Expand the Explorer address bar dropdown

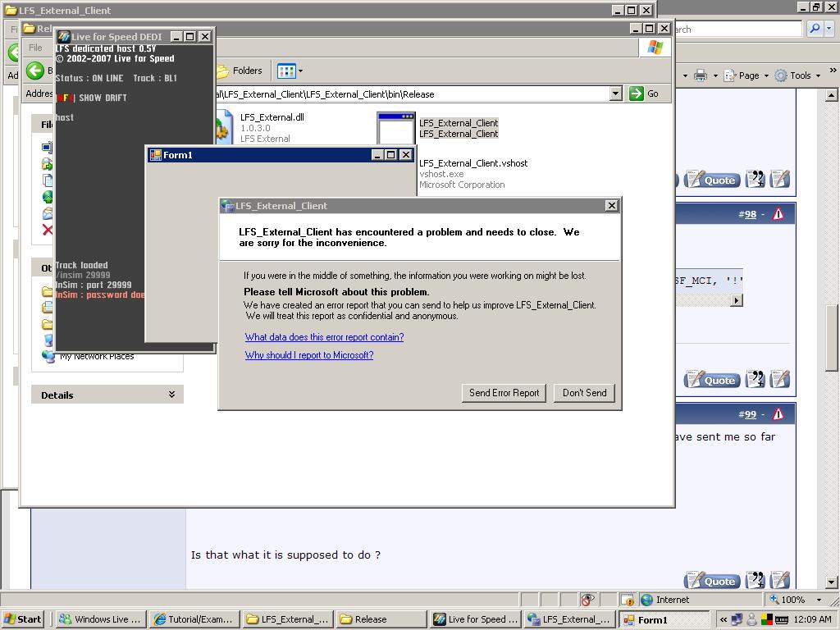[616, 94]
